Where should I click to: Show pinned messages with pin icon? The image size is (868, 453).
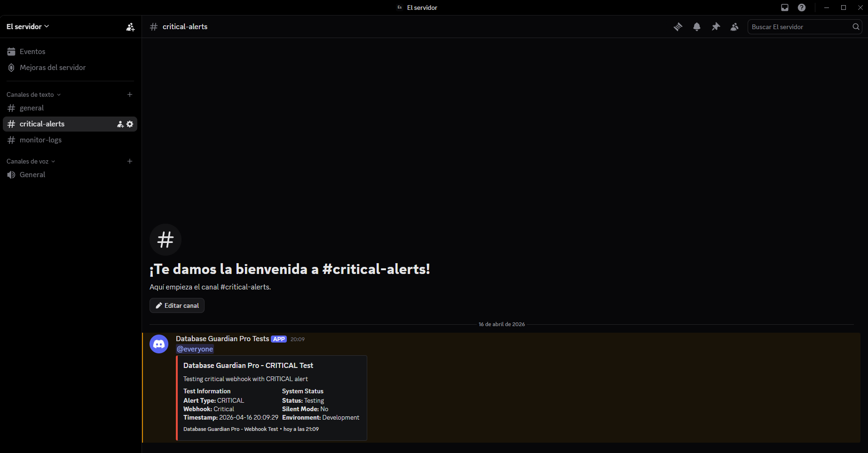[715, 27]
